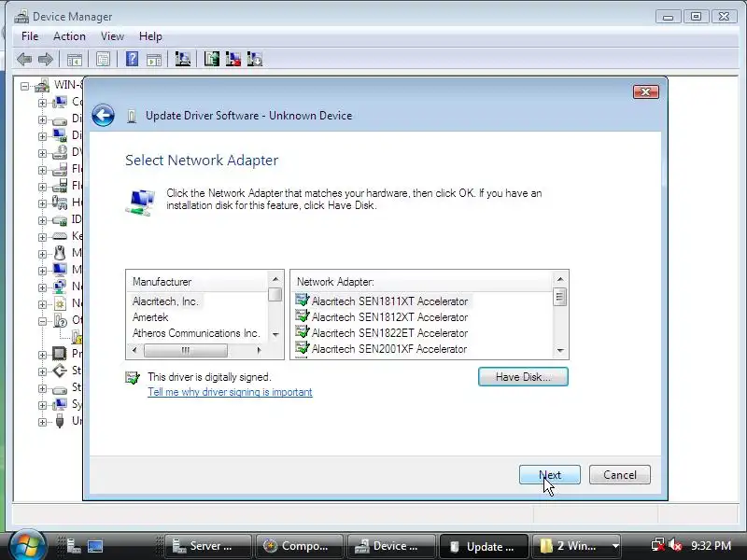The height and width of the screenshot is (560, 747).
Task: Expand the Keyboards node
Action: coord(42,237)
